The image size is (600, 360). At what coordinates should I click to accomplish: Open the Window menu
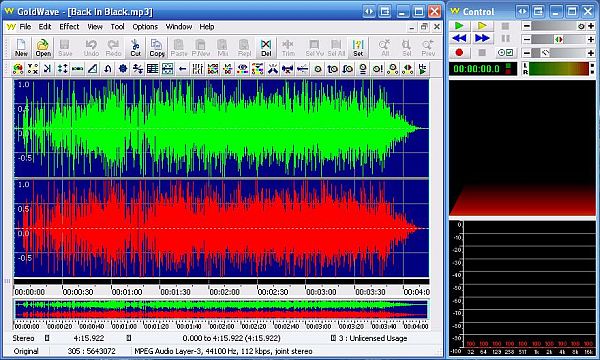(179, 27)
